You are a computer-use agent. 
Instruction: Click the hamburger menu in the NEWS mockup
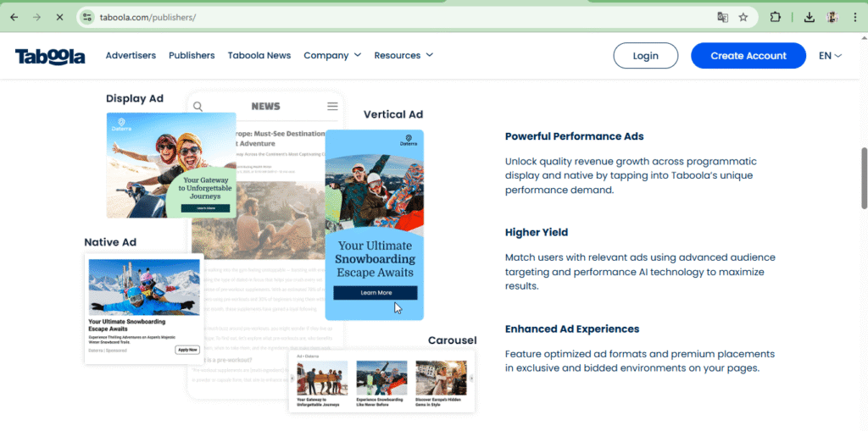tap(332, 106)
